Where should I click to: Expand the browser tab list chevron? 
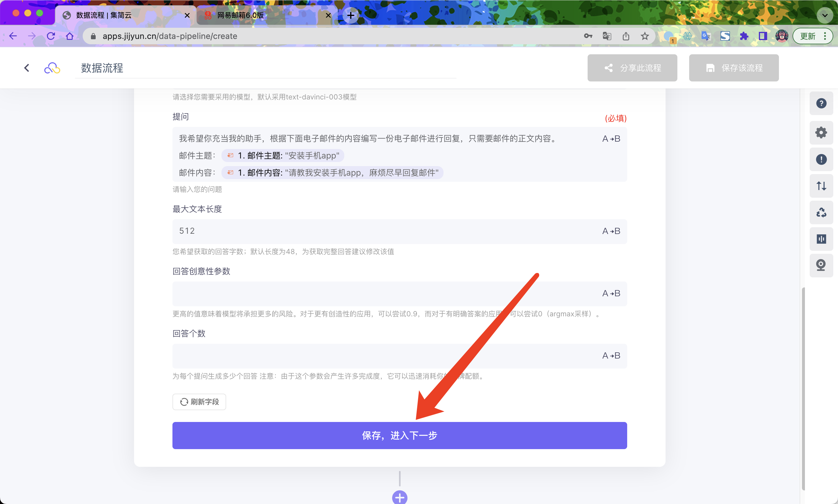(824, 15)
